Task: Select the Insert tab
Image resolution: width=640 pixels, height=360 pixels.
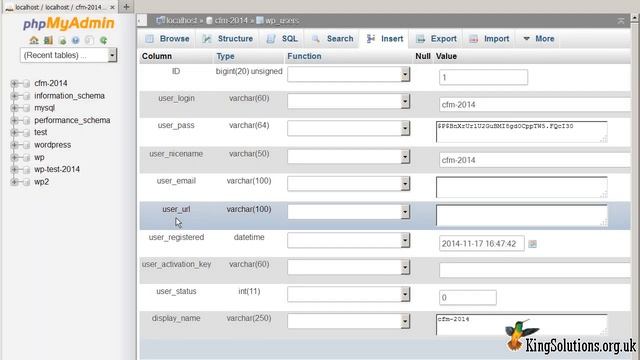Action: click(x=384, y=39)
